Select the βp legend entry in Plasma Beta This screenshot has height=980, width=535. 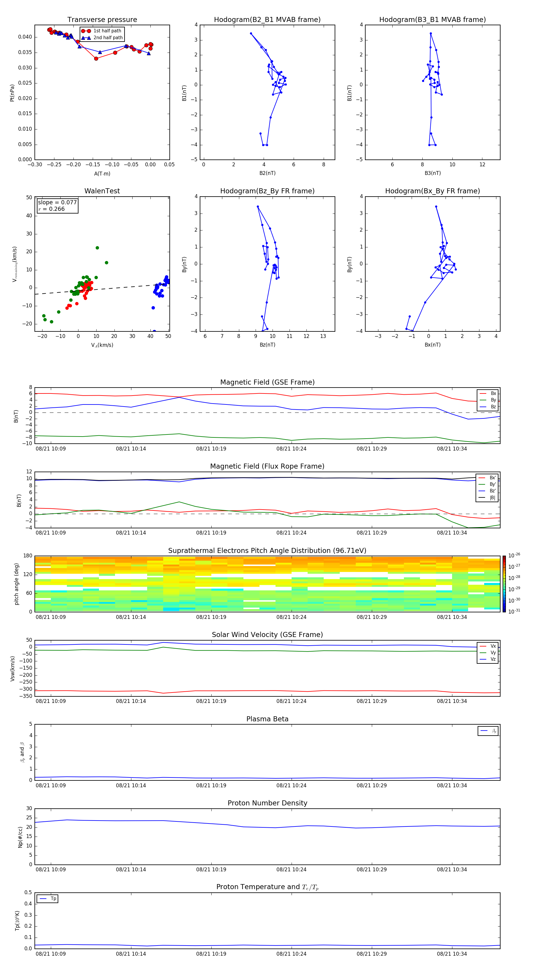[x=488, y=731]
